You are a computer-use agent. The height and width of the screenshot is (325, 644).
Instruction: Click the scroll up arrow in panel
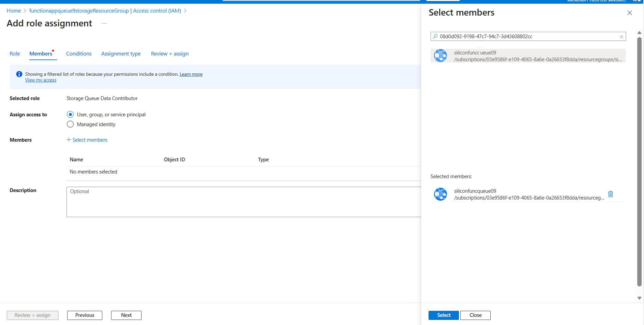click(x=639, y=33)
